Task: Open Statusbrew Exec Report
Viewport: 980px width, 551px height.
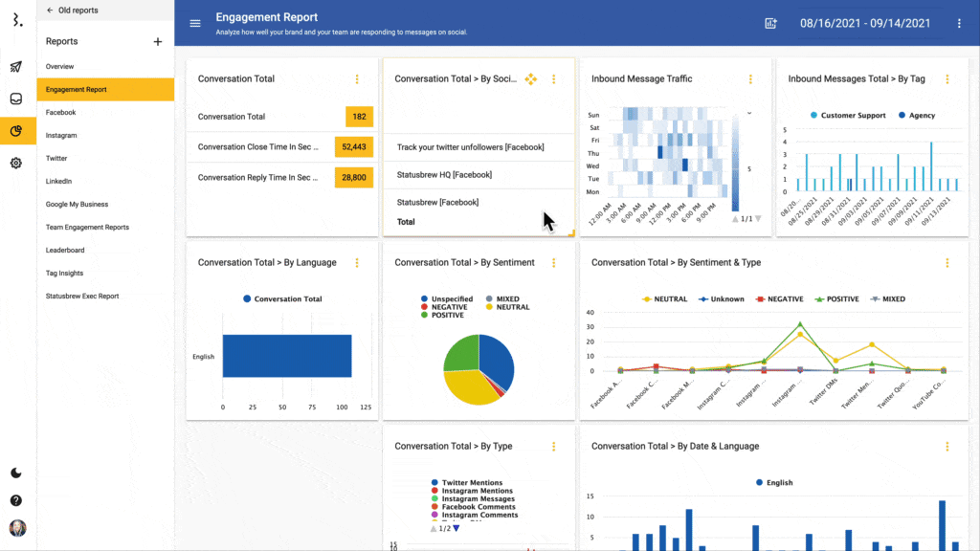Action: pyautogui.click(x=82, y=297)
